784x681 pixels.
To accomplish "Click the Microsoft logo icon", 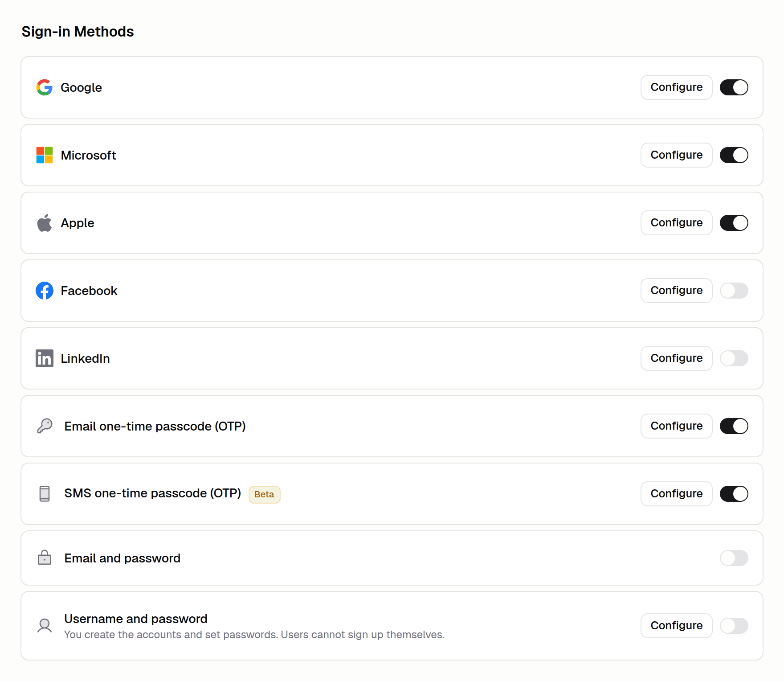I will (45, 155).
